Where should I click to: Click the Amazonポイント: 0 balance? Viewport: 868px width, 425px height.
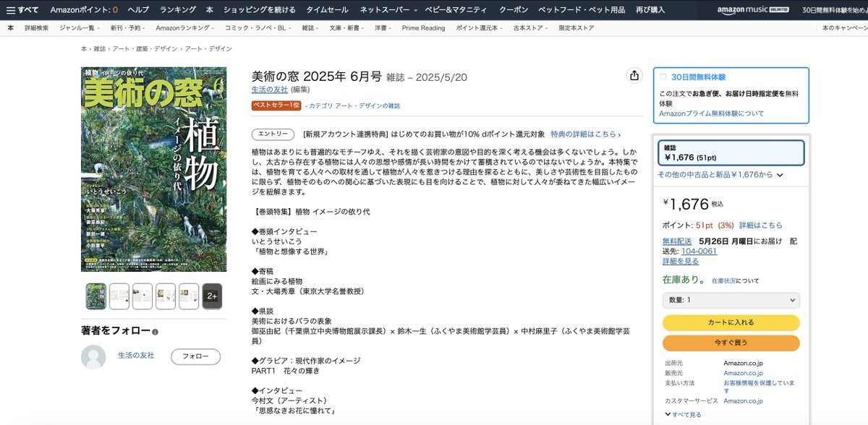click(x=85, y=10)
